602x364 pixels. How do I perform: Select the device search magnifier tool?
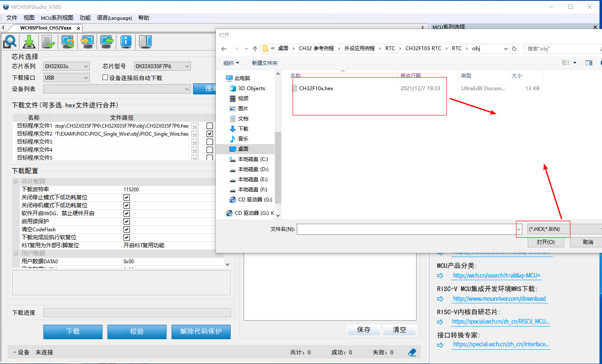pos(10,41)
